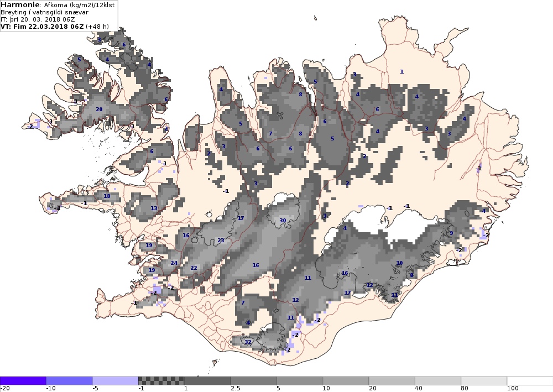The image size is (553, 392).
Task: Click the 'IT: þri 20. 03. 2018 06Z' line
Action: coord(38,19)
